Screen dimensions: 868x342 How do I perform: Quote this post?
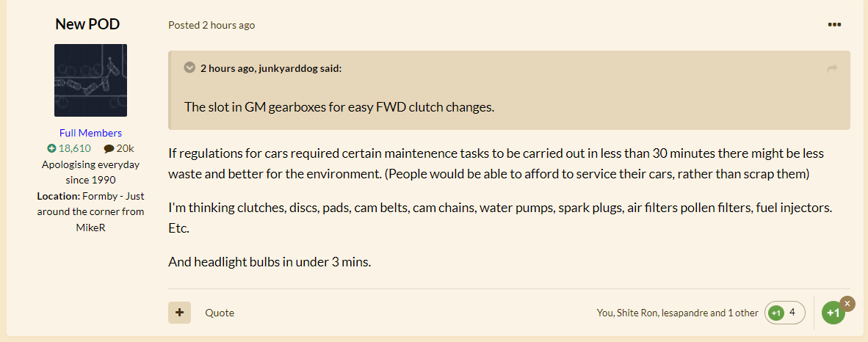[220, 313]
